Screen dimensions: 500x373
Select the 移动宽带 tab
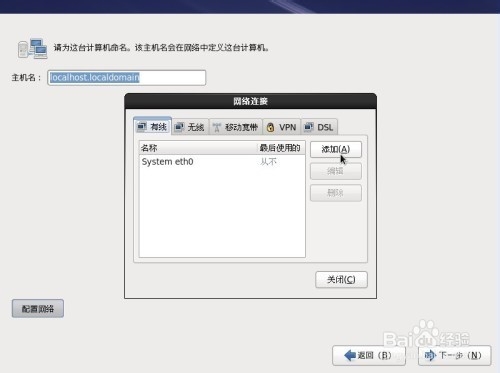tap(236, 127)
